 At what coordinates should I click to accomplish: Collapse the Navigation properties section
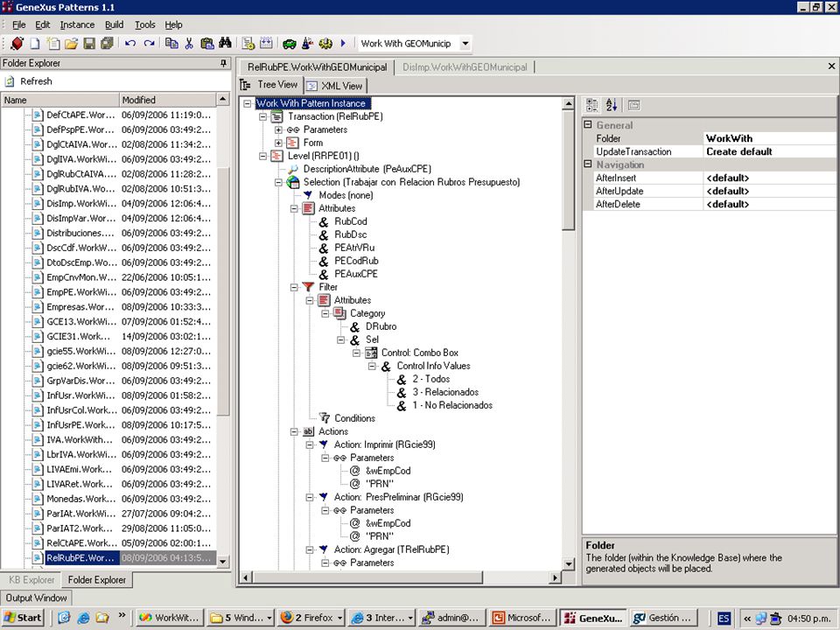coord(588,164)
